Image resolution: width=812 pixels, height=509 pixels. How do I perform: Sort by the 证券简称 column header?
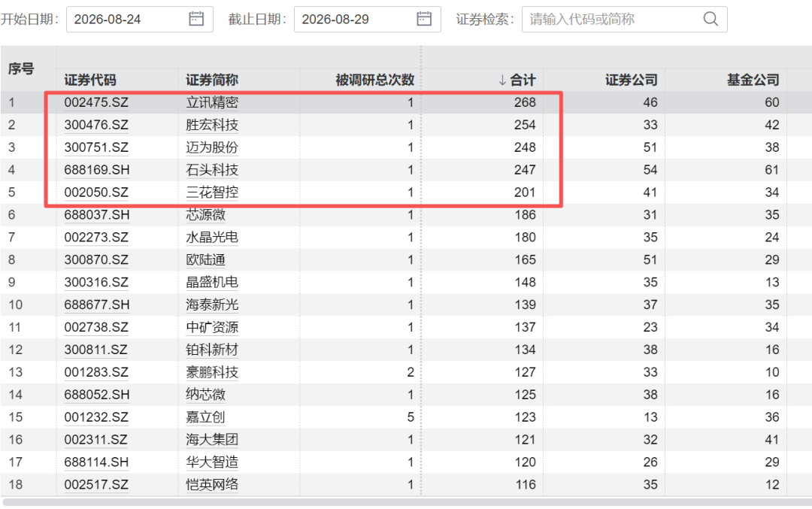click(x=212, y=80)
